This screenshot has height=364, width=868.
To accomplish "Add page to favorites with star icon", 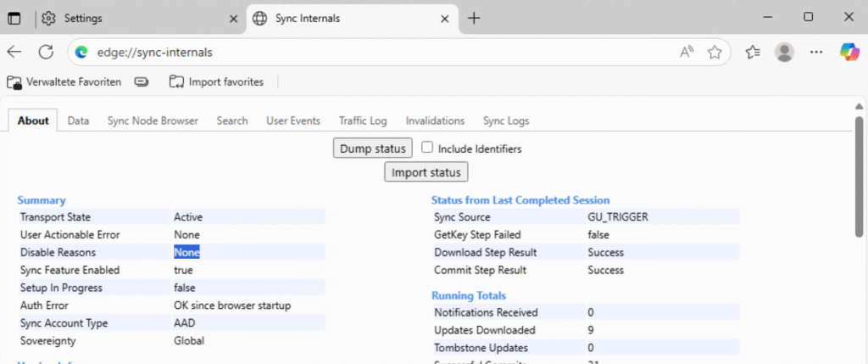I will (715, 52).
